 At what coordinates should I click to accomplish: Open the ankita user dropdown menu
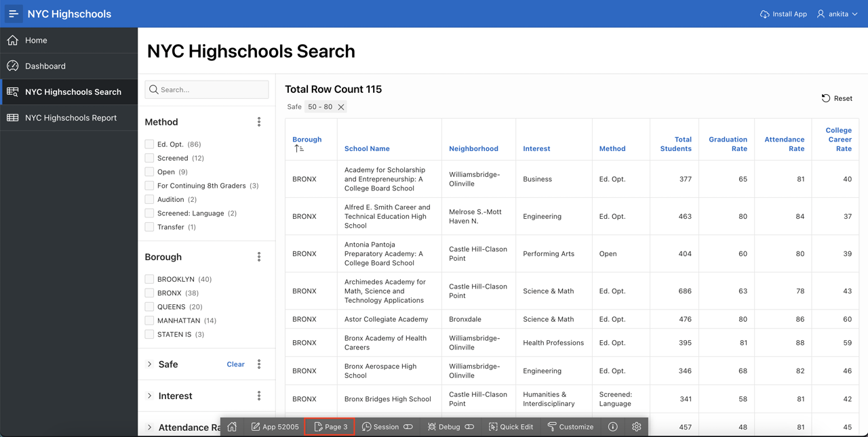(838, 14)
